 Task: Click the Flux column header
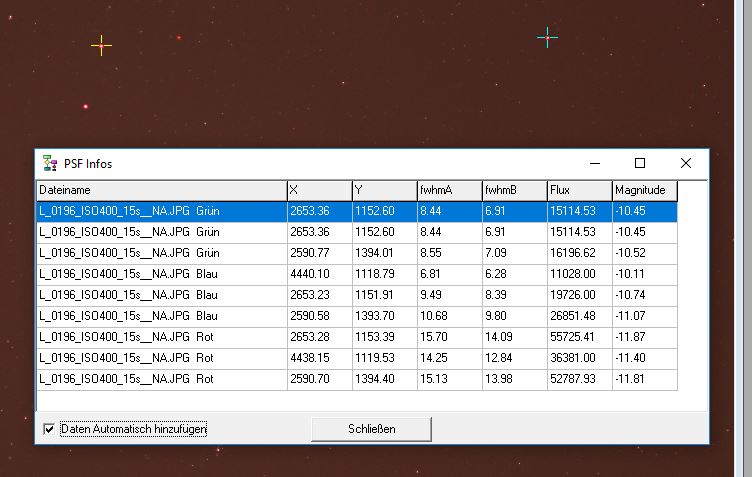tap(578, 190)
